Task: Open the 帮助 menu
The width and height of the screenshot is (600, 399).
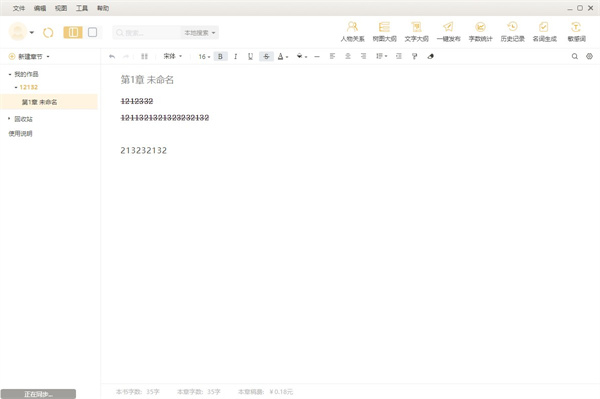Action: coord(103,8)
